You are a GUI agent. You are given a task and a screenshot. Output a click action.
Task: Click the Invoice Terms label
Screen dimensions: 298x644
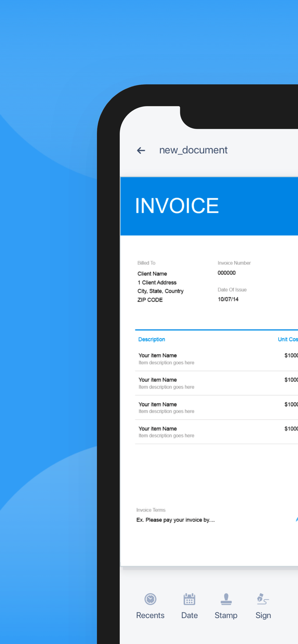click(151, 510)
